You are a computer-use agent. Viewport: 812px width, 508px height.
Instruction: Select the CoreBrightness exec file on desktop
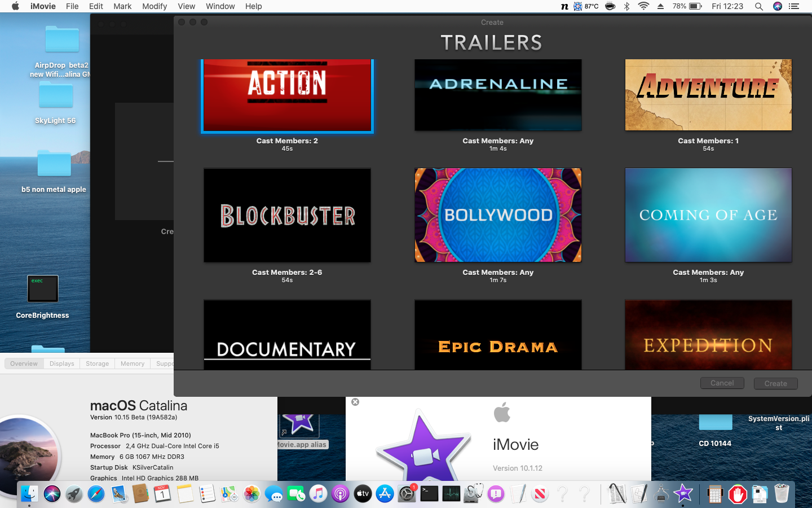click(43, 296)
